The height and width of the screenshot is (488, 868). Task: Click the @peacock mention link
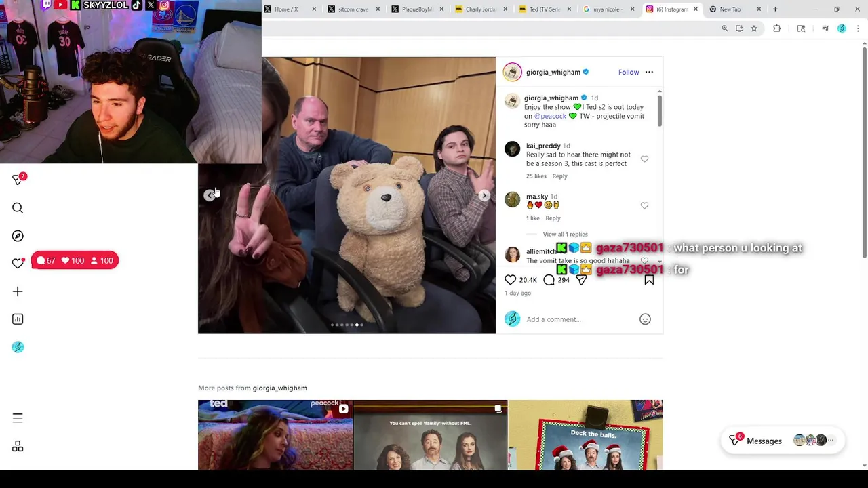pyautogui.click(x=550, y=116)
